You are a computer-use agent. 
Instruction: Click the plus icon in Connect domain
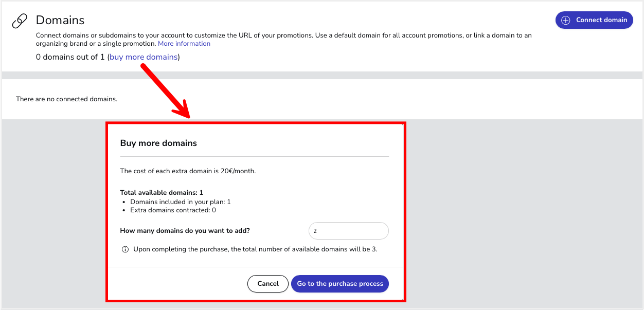566,20
